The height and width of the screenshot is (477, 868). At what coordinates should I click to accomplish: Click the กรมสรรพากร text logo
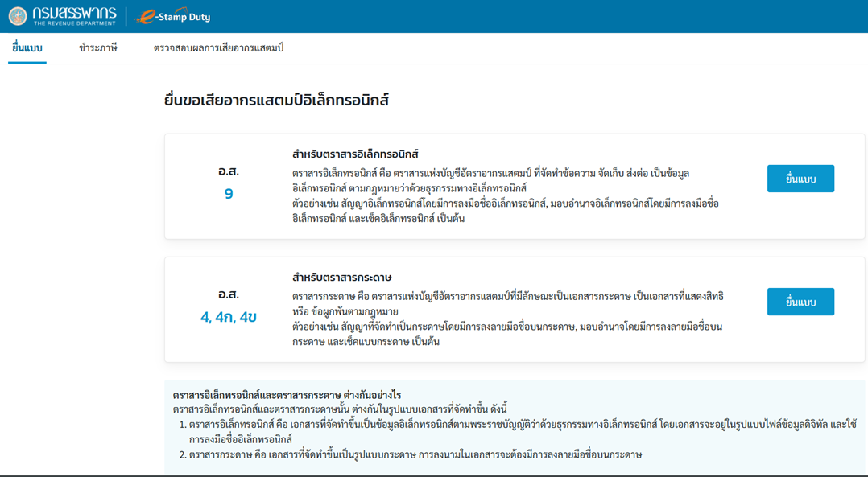pos(75,16)
